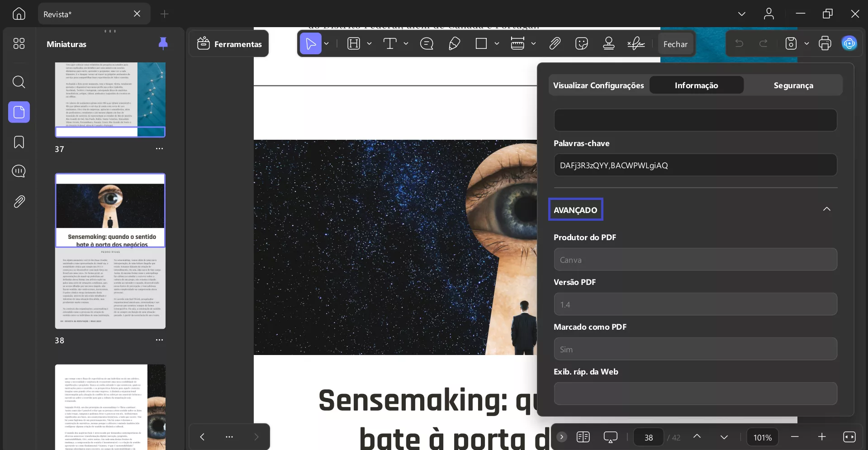Open more navigation options ellipsis
This screenshot has height=450, width=868.
coord(229,437)
